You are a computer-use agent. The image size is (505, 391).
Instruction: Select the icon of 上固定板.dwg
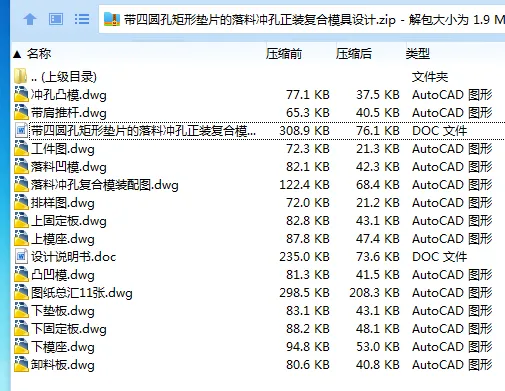[21, 220]
